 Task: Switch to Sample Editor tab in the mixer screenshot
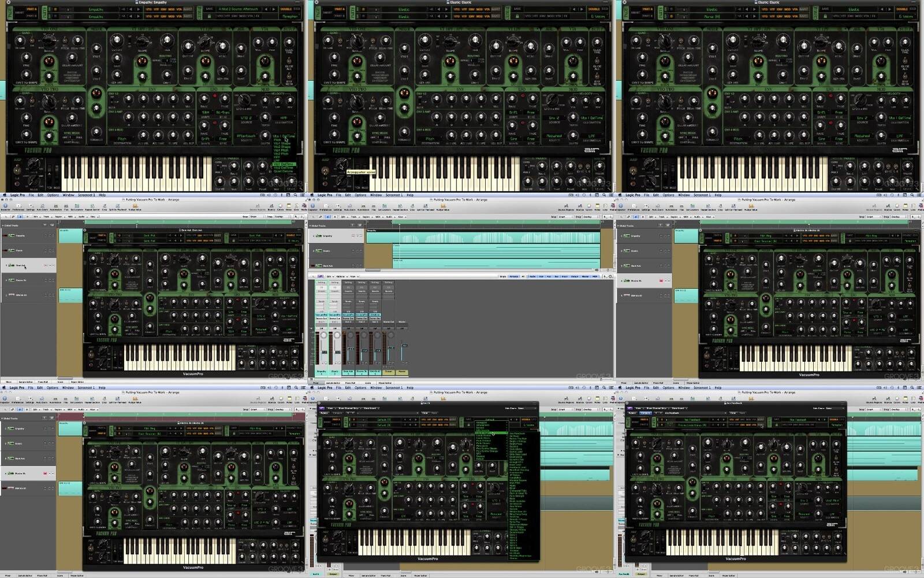click(333, 383)
